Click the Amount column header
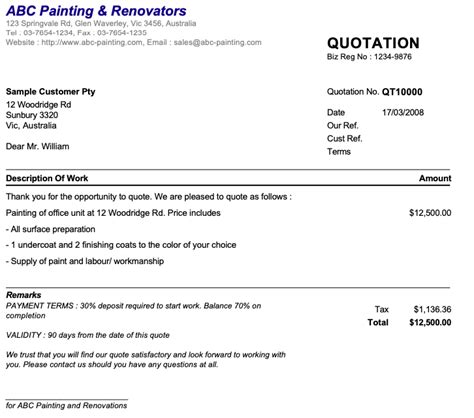The height and width of the screenshot is (418, 474). 435,178
